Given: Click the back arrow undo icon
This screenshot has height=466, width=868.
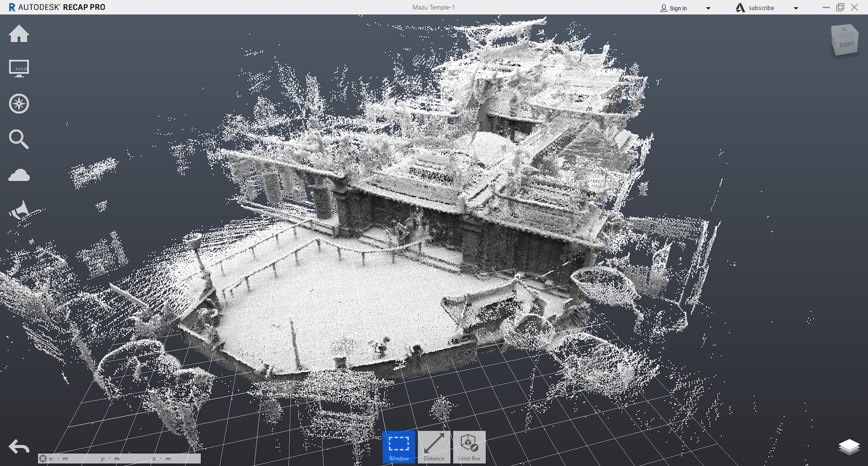Looking at the screenshot, I should (x=19, y=447).
